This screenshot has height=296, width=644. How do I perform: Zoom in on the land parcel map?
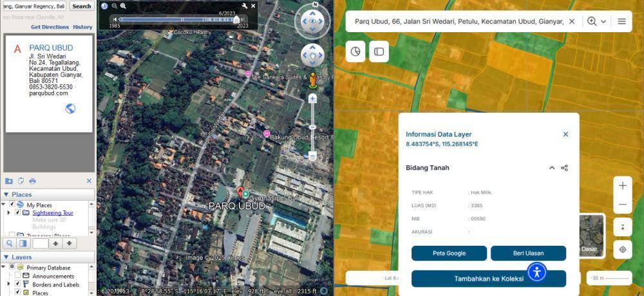(x=623, y=185)
